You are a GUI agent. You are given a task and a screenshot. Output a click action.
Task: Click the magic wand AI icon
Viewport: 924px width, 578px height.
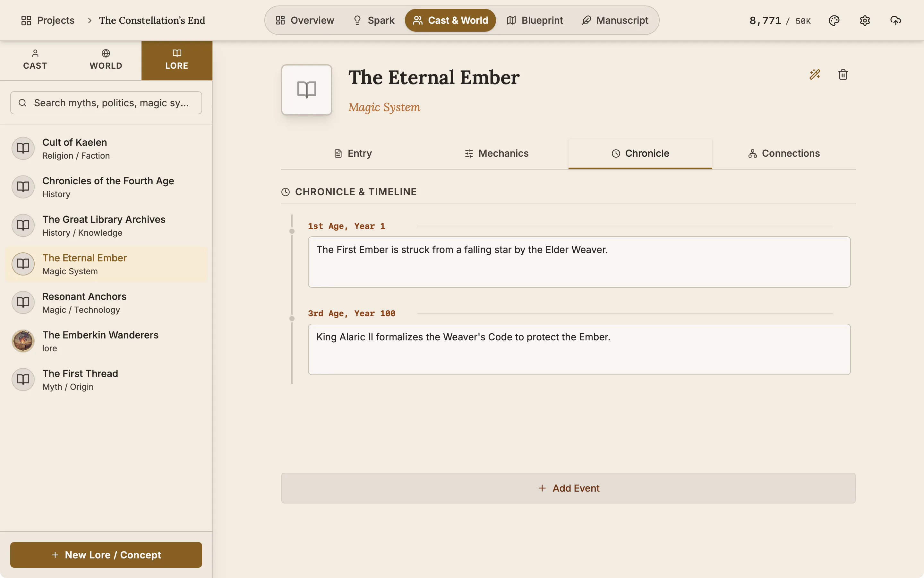coord(815,74)
